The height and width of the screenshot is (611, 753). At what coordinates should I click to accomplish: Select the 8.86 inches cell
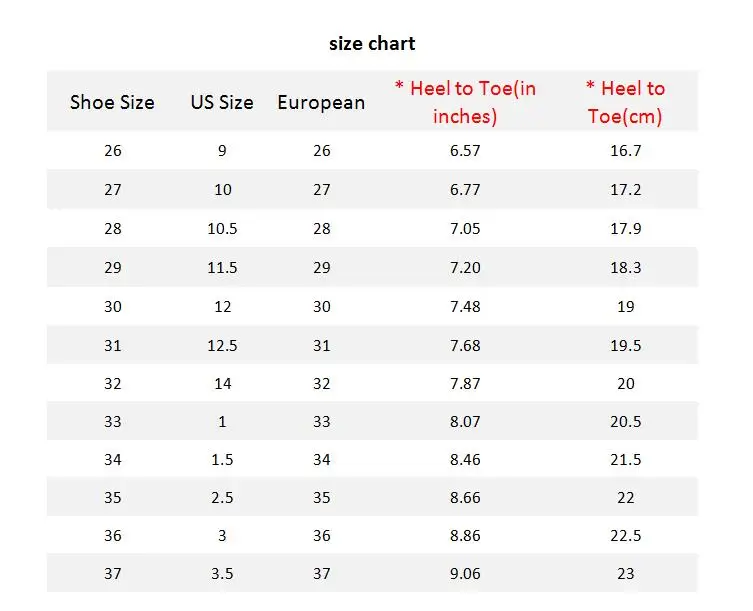tap(465, 536)
